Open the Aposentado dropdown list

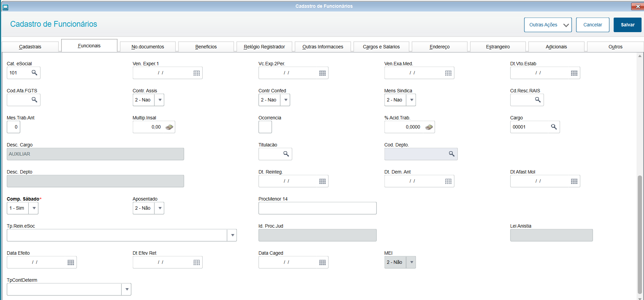point(159,208)
